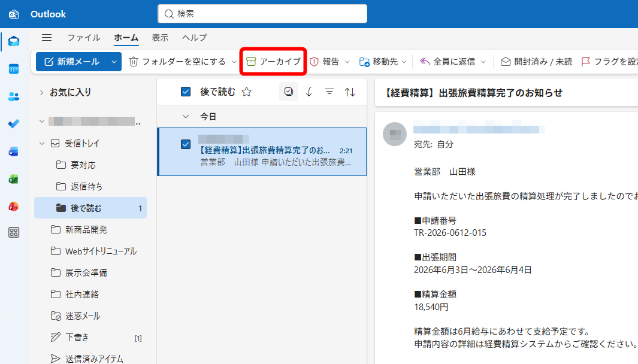Viewport: 638px width, 364px height.
Task: Open the More apps grid icon
Action: click(x=14, y=233)
